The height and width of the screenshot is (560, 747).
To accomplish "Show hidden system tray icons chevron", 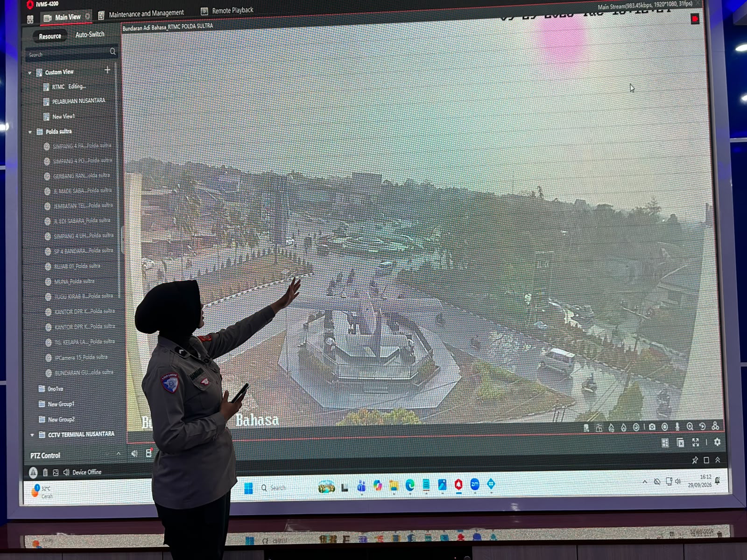I will [645, 482].
